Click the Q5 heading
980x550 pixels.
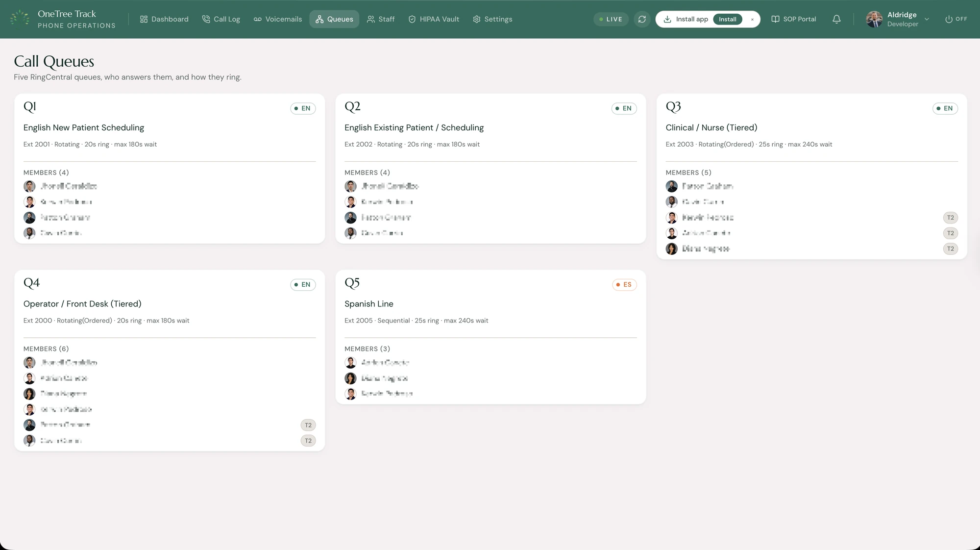point(352,283)
